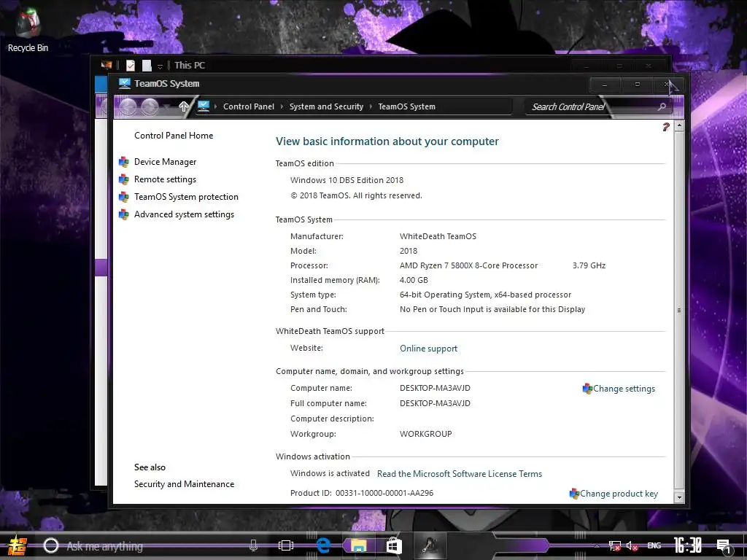This screenshot has height=560, width=747.
Task: Click the scrollbar up arrow
Action: (x=679, y=125)
